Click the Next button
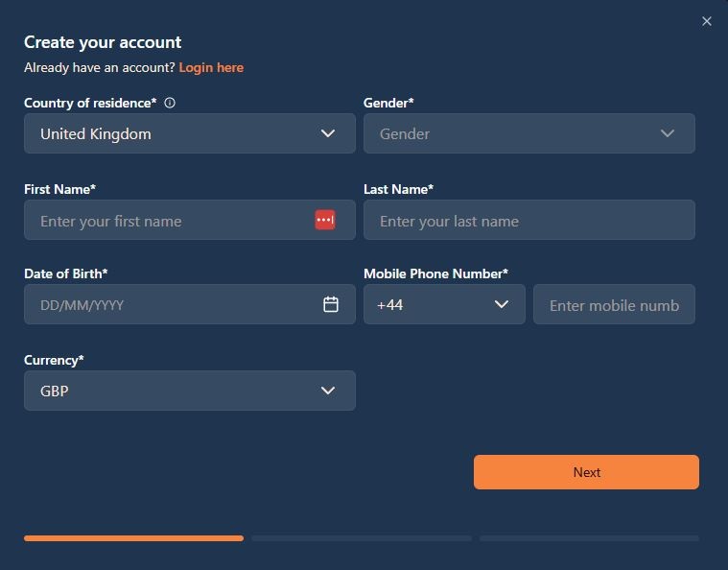The width and height of the screenshot is (728, 570). (586, 472)
